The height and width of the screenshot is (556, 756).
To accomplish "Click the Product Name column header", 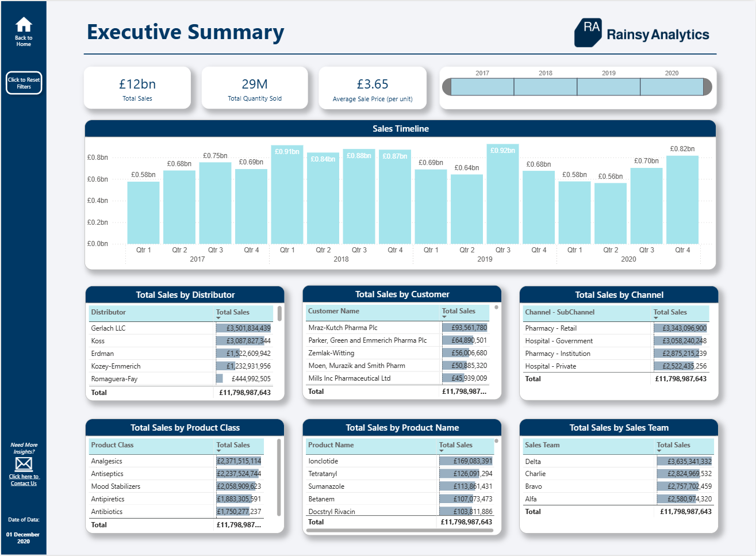I will pos(331,445).
